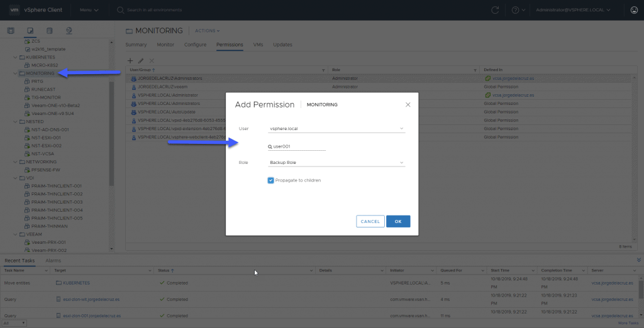Switch to the Summary tab
The image size is (644, 328).
[x=136, y=45]
